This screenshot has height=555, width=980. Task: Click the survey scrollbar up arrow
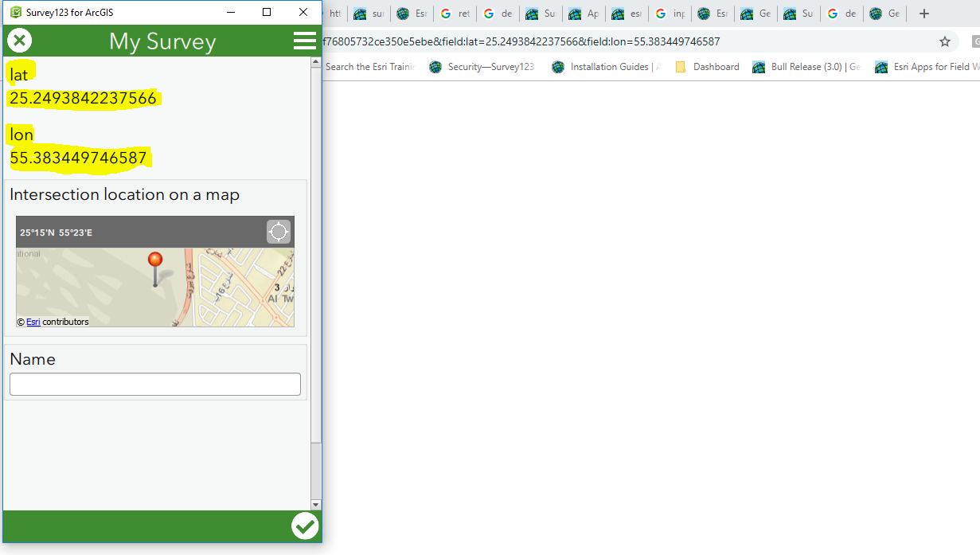[316, 62]
